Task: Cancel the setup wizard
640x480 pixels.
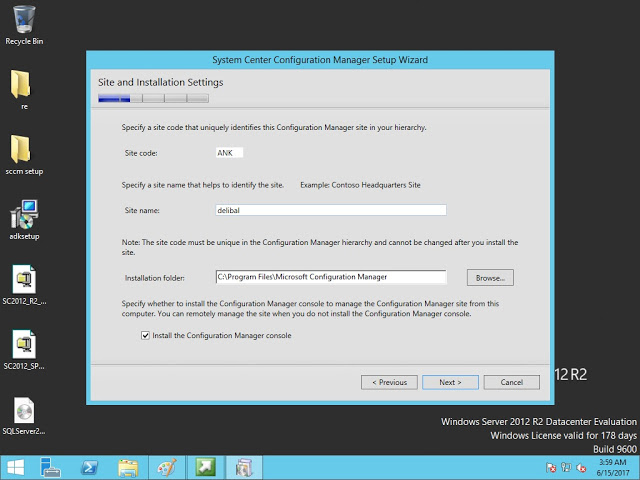Action: pyautogui.click(x=511, y=382)
